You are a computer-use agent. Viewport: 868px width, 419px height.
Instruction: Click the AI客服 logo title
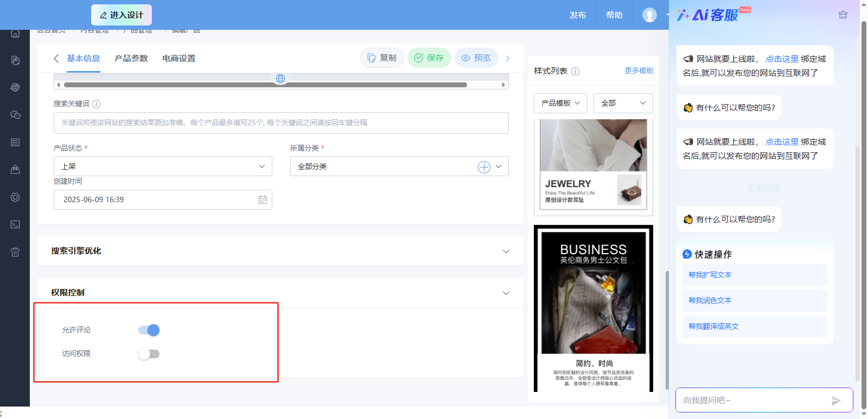[713, 15]
